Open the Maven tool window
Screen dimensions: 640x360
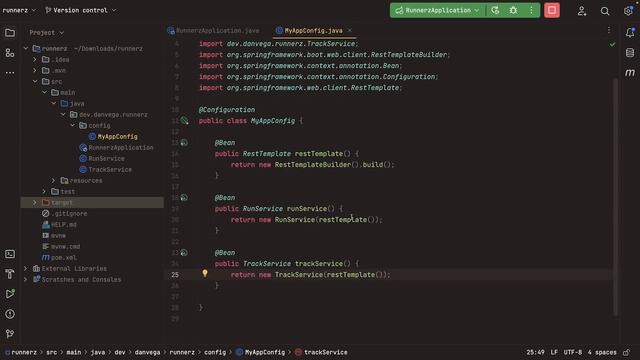pos(630,73)
